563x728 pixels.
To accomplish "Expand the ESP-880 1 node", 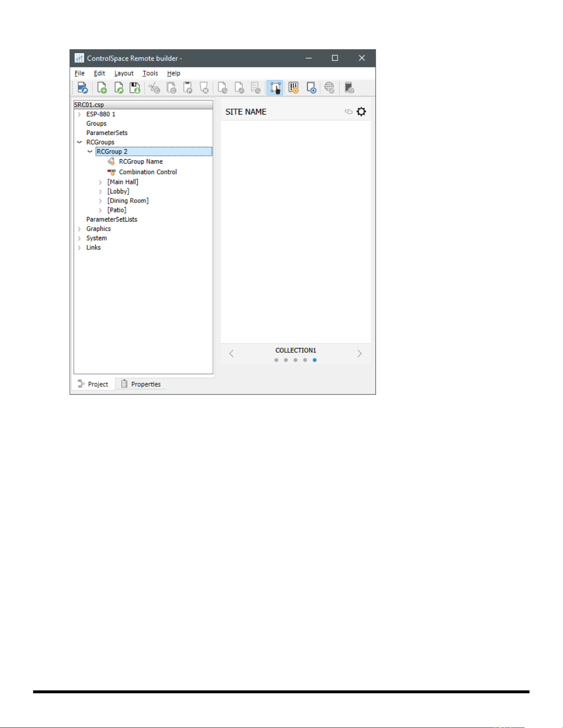I will (x=79, y=115).
